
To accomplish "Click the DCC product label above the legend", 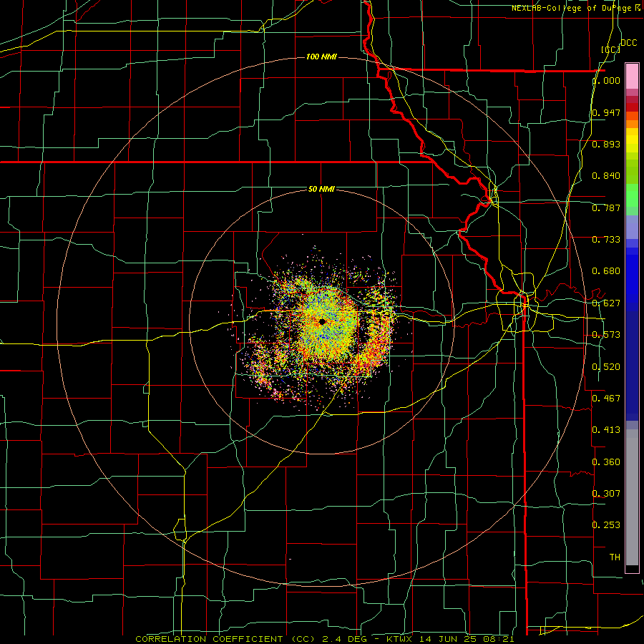I will coord(628,43).
